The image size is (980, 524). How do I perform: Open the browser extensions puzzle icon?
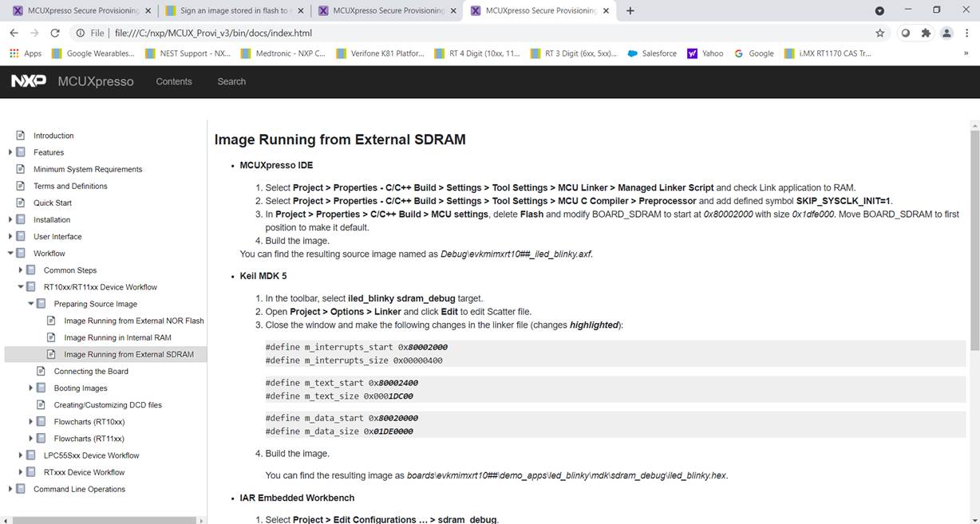coord(925,33)
